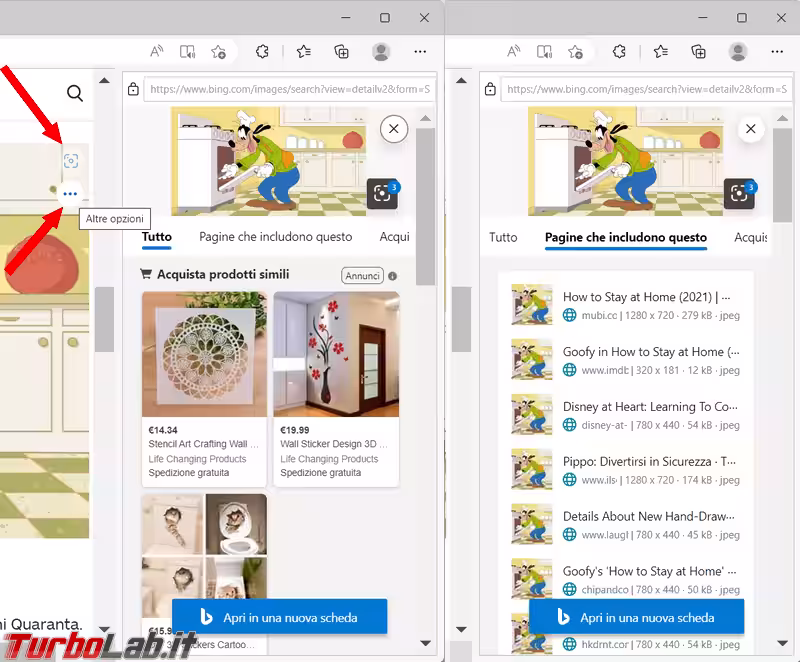Viewport: 800px width, 662px height.
Task: Open Extensions puzzle icon in left window toolbar
Action: pyautogui.click(x=262, y=52)
